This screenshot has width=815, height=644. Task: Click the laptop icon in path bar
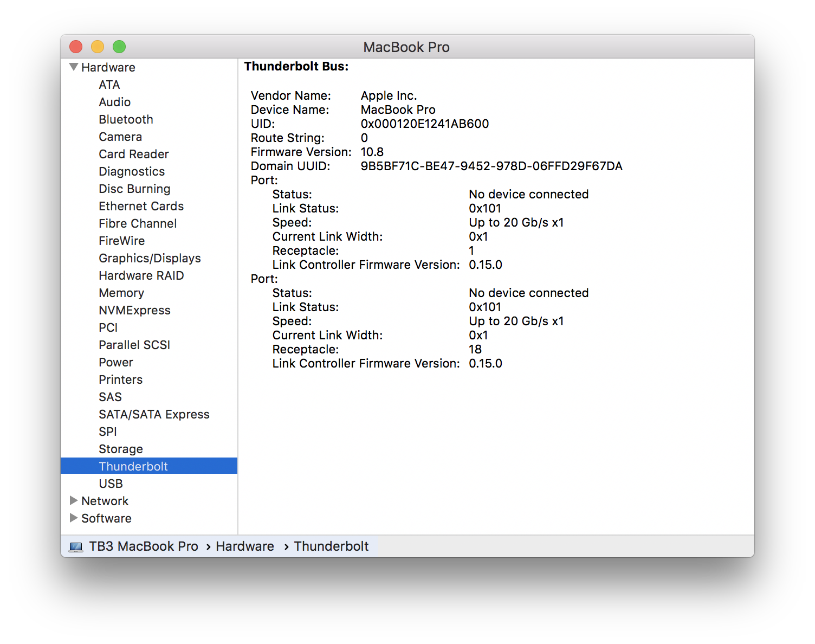76,547
